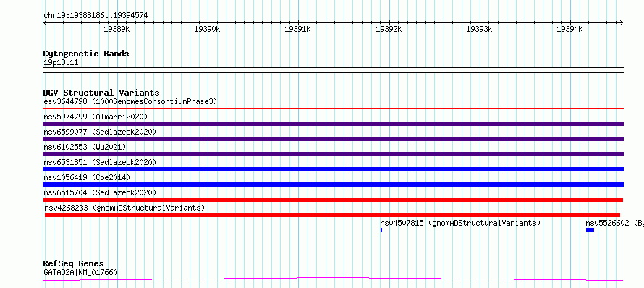Screen dimensions: 644x288
Task: Click the 19392k ruler tick label
Action: pos(389,29)
